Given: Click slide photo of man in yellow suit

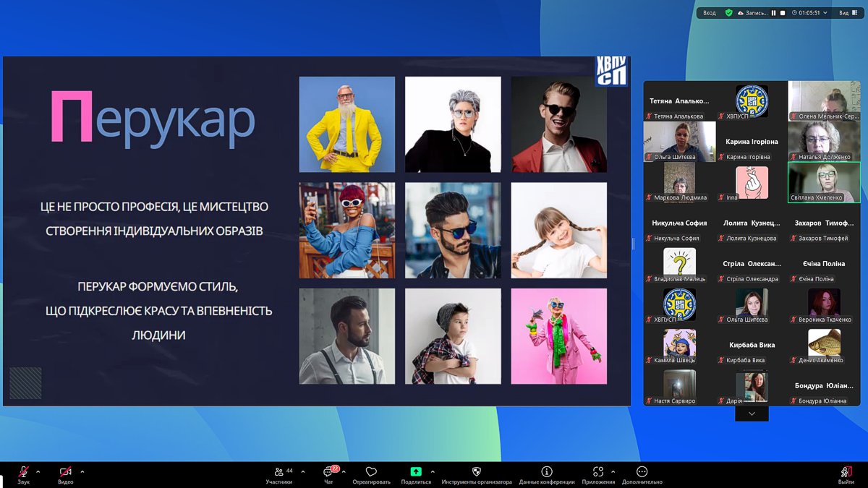Looking at the screenshot, I should point(347,124).
